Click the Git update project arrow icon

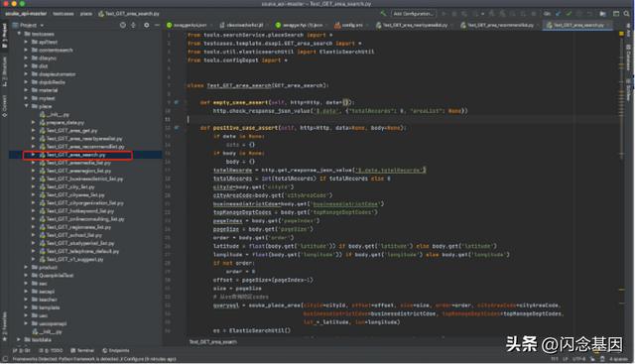coord(558,14)
